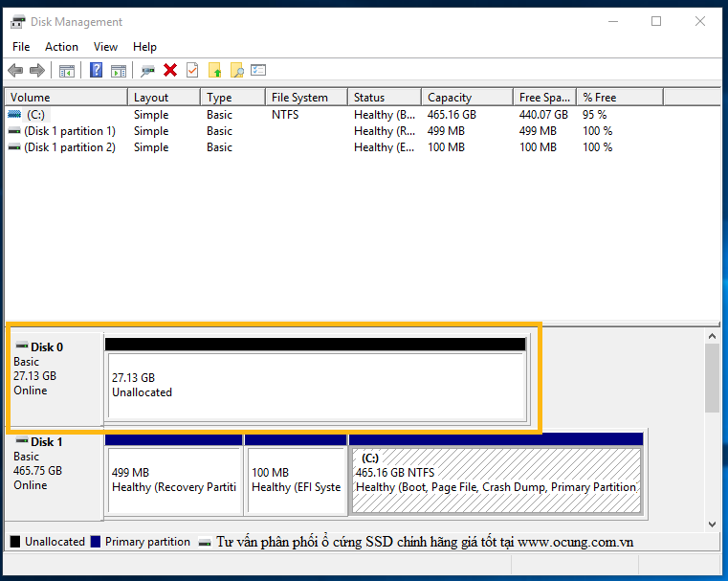Viewport: 728px width, 581px height.
Task: Sort by the % Free column header
Action: point(620,98)
